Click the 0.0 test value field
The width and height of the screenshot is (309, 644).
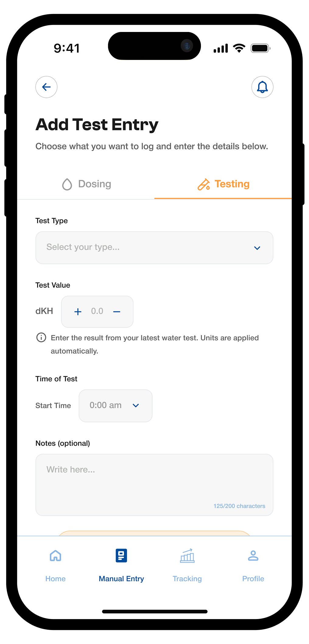pos(97,311)
